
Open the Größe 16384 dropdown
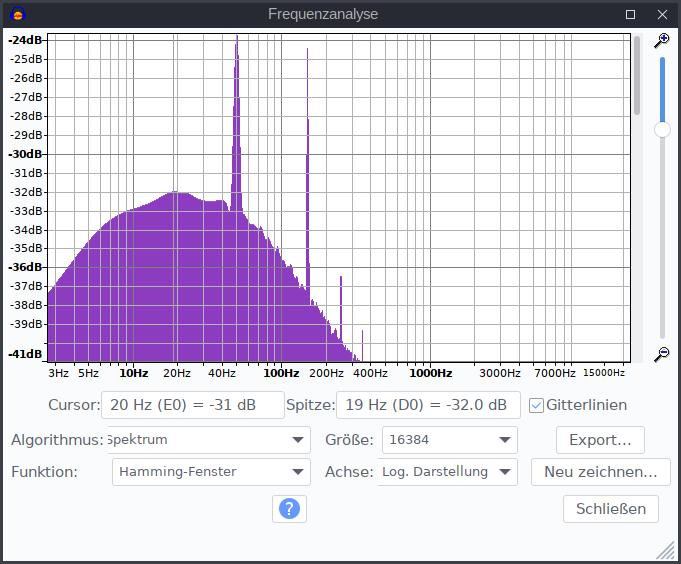[450, 440]
